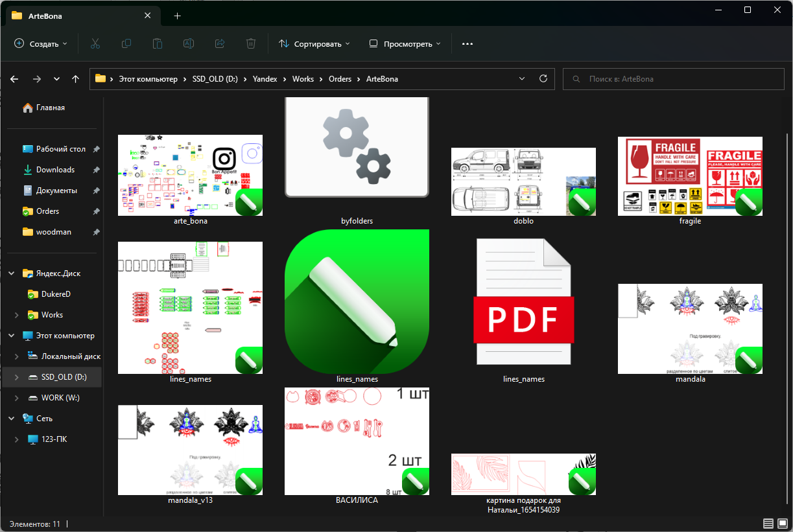Select the ArteBona window tab
The image size is (793, 532).
pyautogui.click(x=82, y=16)
